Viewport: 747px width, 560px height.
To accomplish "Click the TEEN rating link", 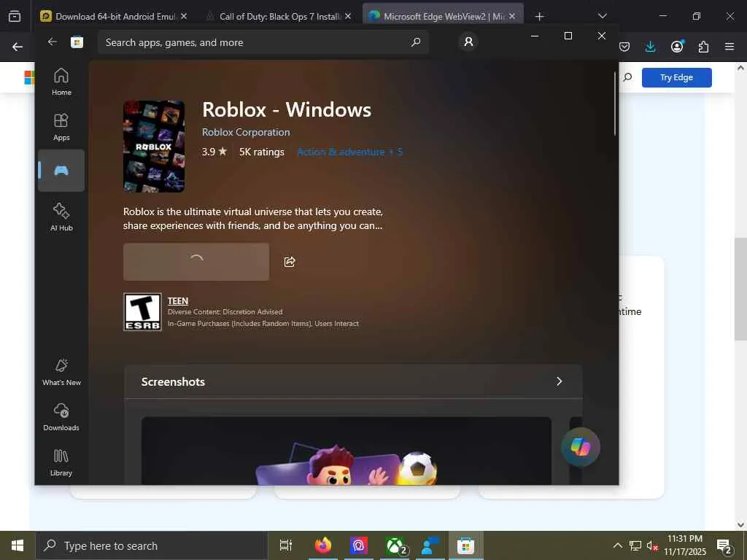I will tap(178, 301).
